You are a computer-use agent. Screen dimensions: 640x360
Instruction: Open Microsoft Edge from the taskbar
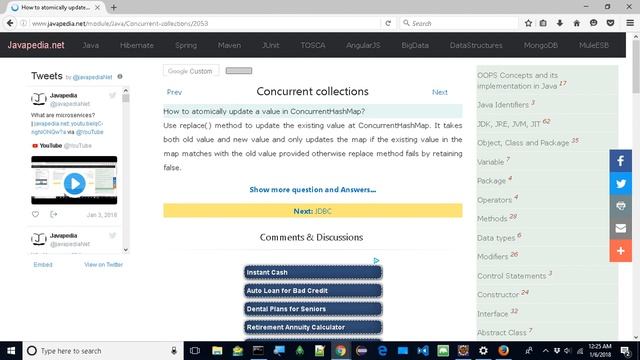tap(382, 351)
